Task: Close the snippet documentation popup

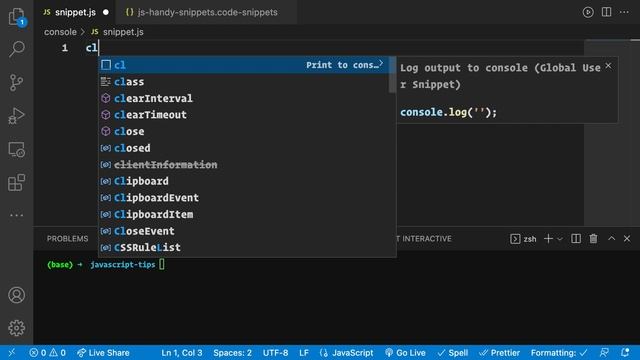Action: [x=608, y=66]
